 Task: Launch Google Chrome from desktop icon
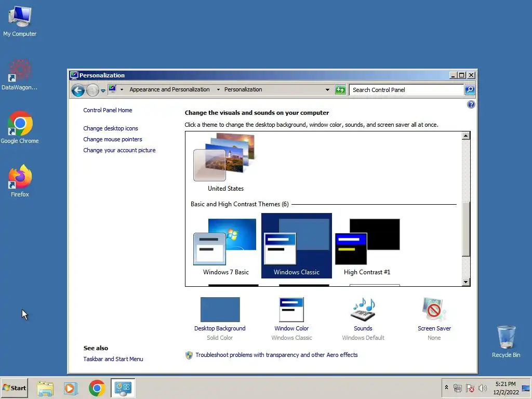20,128
